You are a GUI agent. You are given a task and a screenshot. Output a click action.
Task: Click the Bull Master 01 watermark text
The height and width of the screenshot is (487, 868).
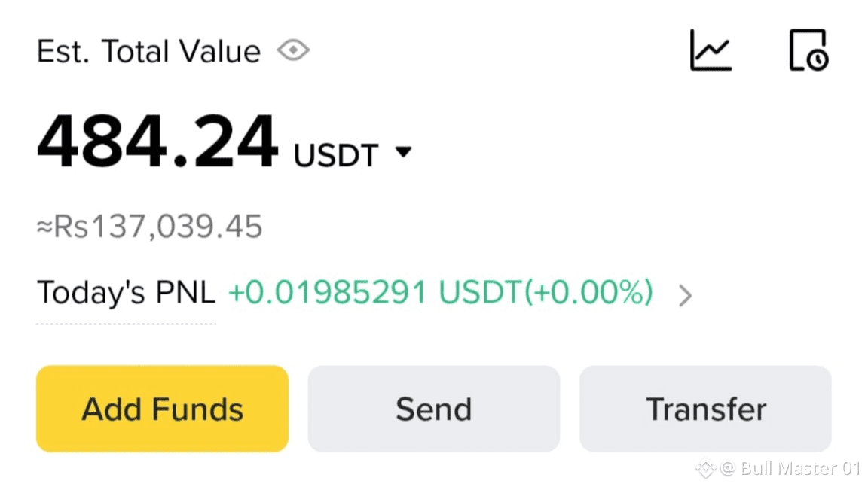click(x=800, y=468)
